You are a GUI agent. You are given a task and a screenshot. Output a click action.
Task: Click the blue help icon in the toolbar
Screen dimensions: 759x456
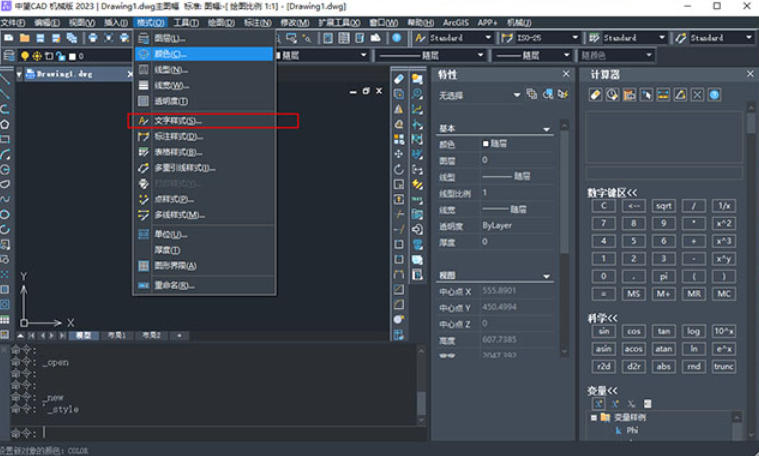(396, 38)
